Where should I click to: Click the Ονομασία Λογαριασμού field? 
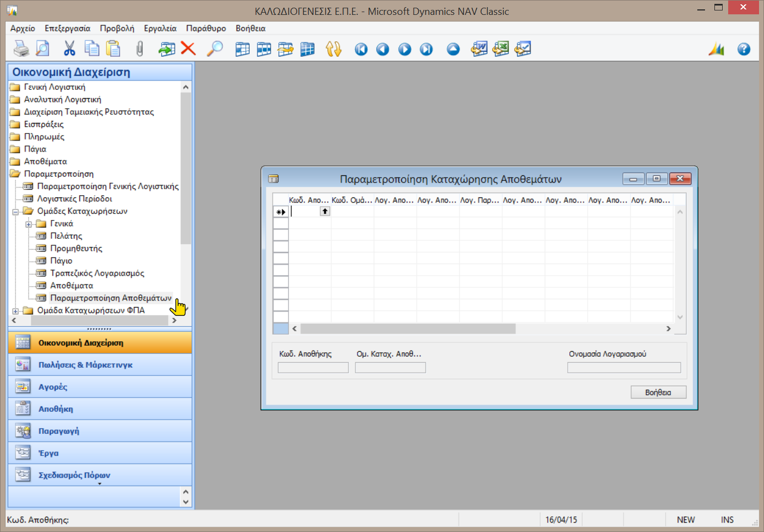[624, 368]
